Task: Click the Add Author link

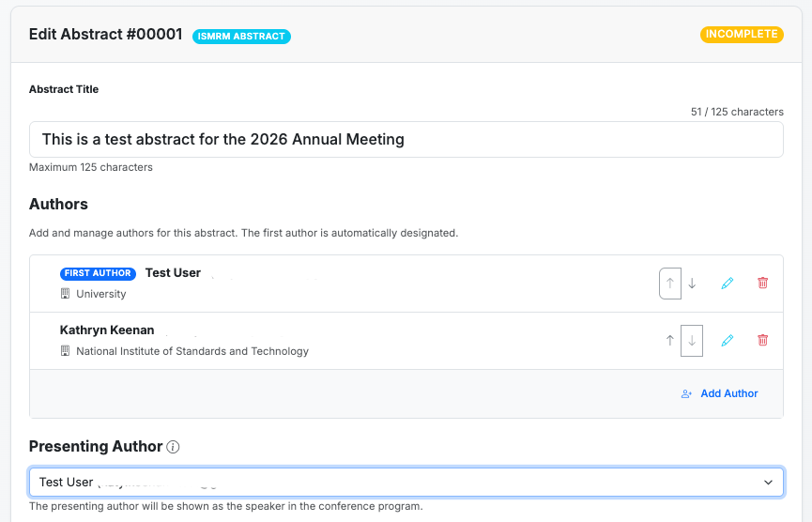Action: pos(728,393)
